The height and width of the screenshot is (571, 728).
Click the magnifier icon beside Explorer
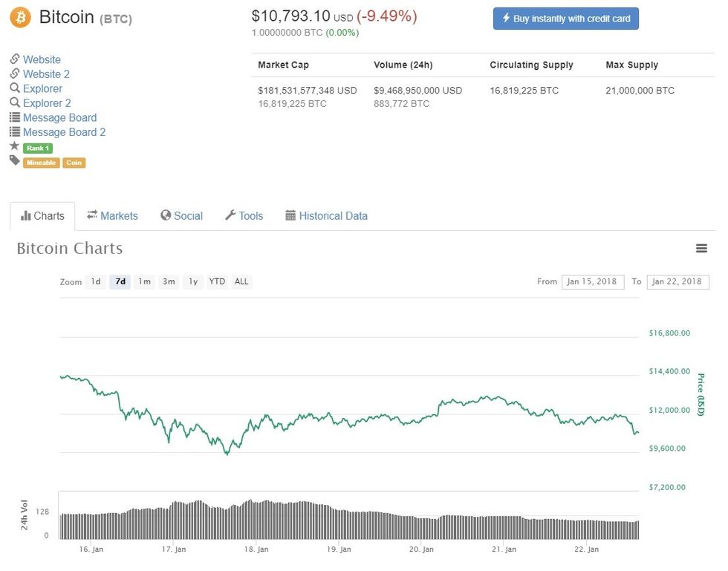(x=15, y=88)
